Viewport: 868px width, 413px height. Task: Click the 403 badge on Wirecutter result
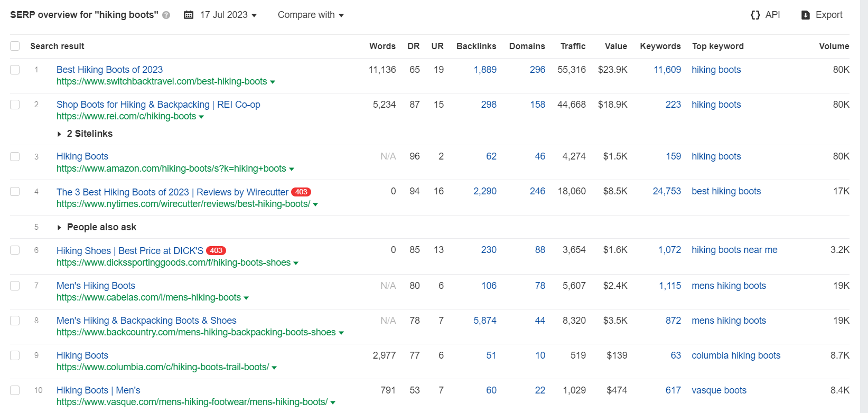click(x=301, y=192)
